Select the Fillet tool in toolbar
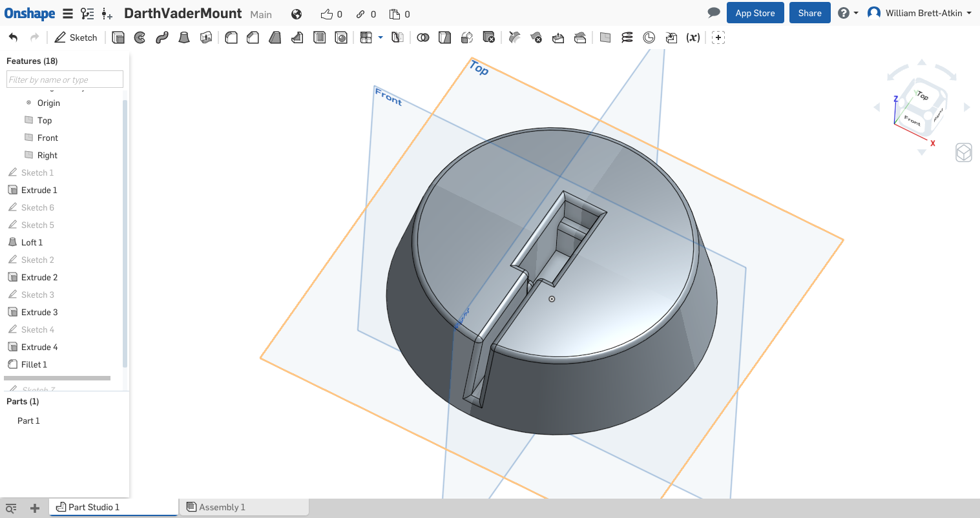 click(x=231, y=37)
